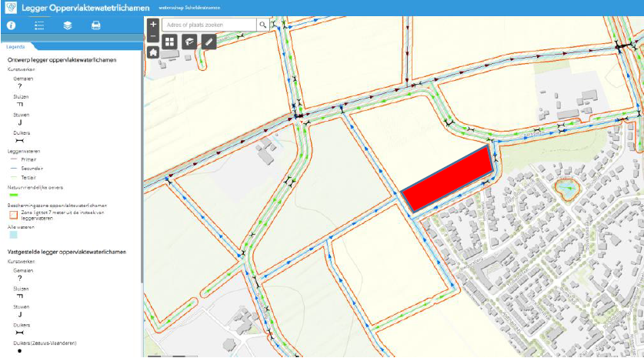Return map to home extent
The height and width of the screenshot is (358, 644).
coord(153,52)
